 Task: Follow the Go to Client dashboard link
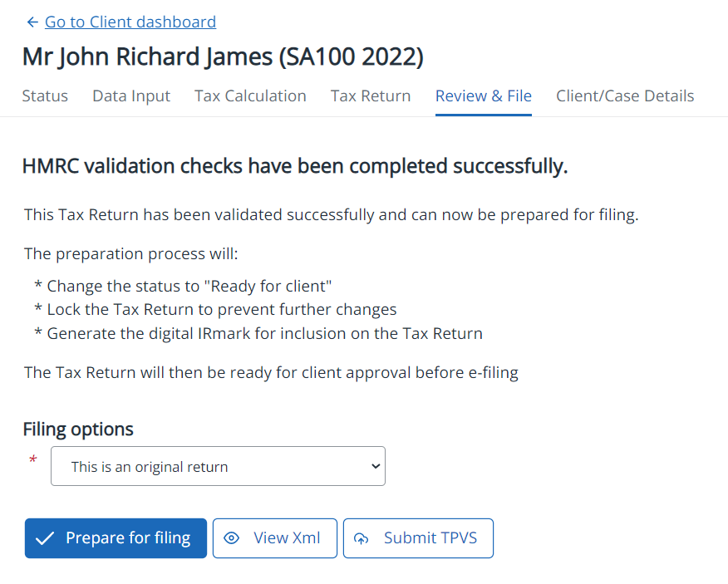coord(130,22)
